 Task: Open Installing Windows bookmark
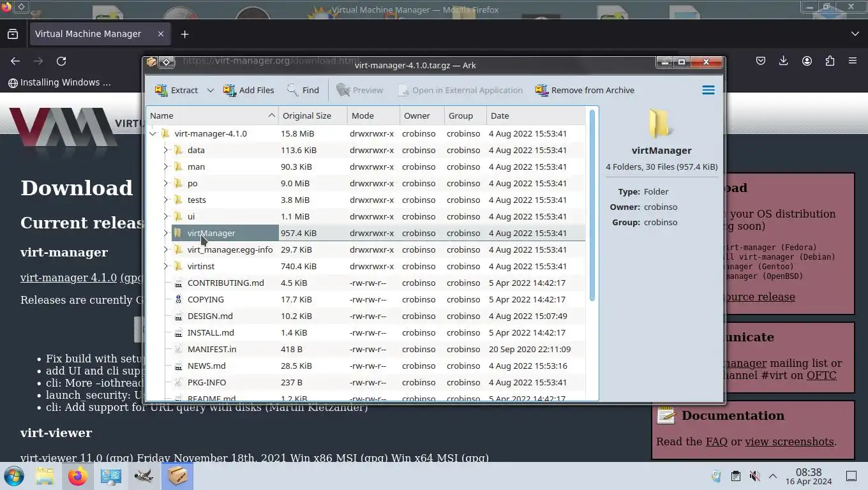[59, 82]
